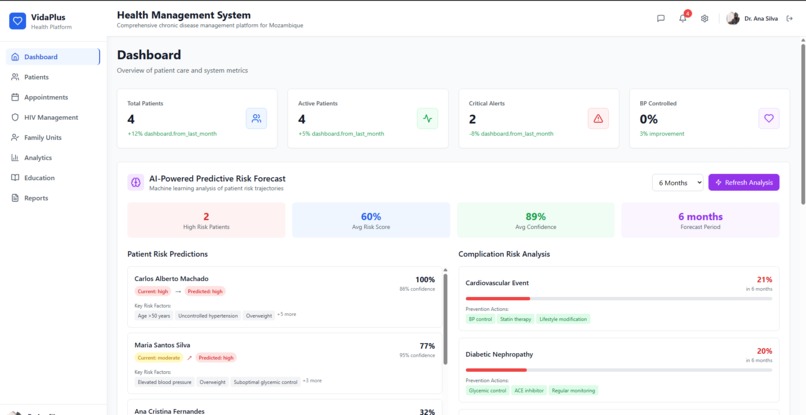Open the messages chat icon in header
806x415 pixels.
(661, 19)
